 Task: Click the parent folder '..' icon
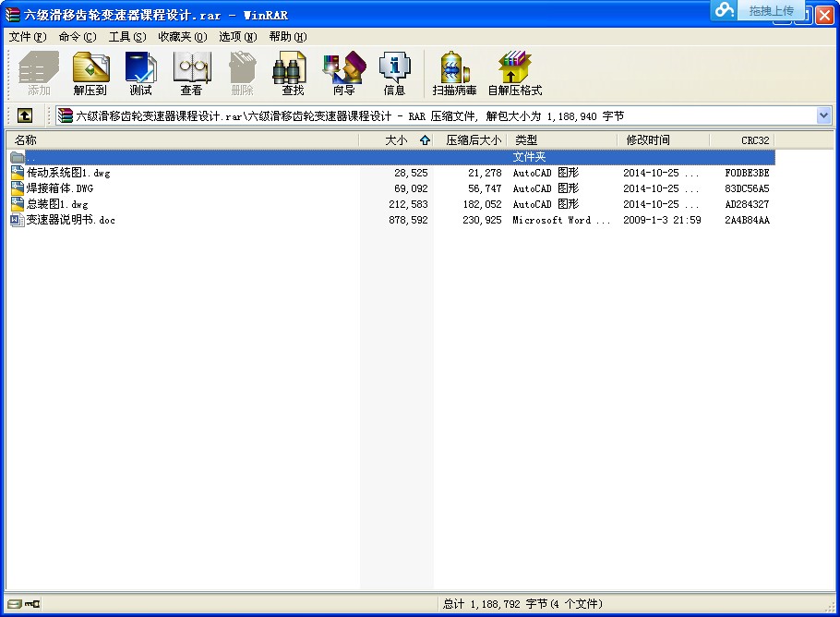click(18, 157)
